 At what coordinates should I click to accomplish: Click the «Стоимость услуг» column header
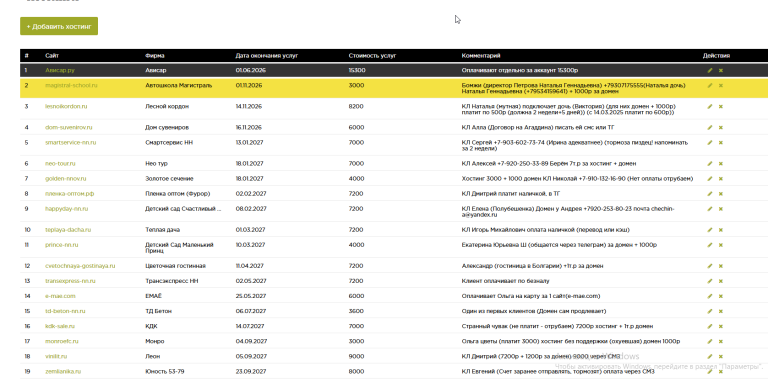[372, 56]
